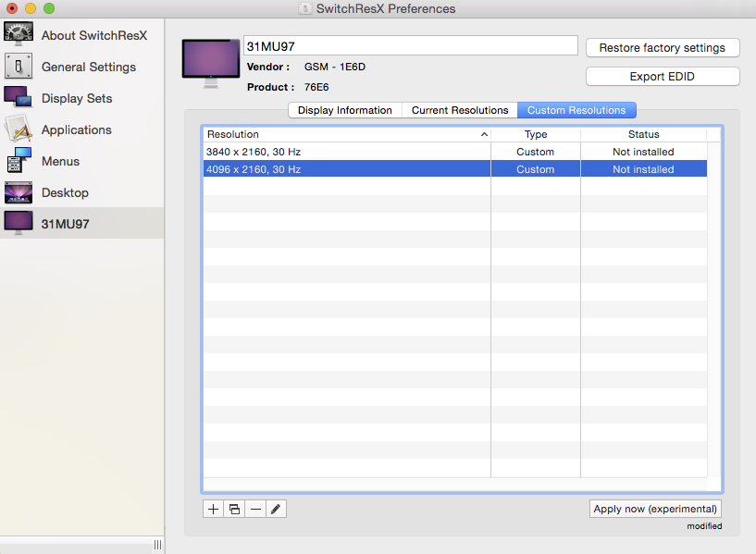Open the About SwitchResX gear icon
This screenshot has width=756, height=554.
click(x=19, y=34)
